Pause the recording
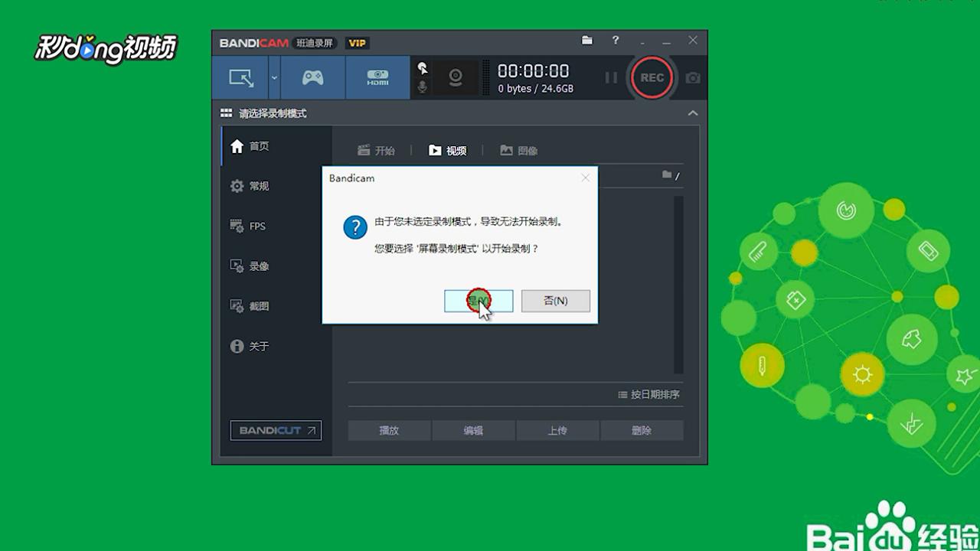This screenshot has height=551, width=980. coord(611,77)
